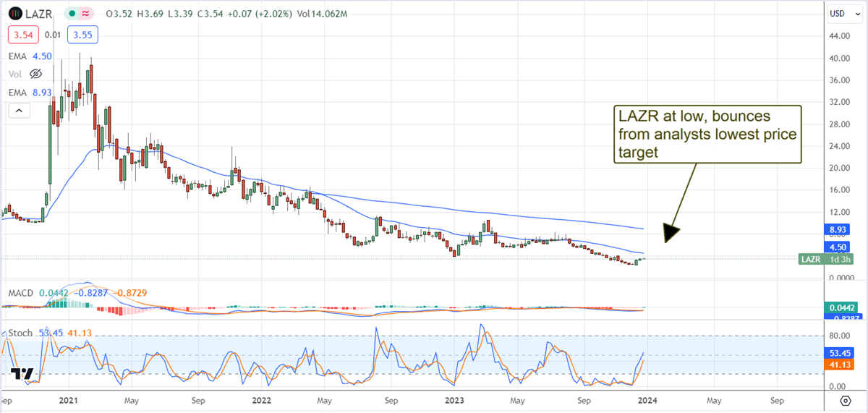This screenshot has height=413, width=868.
Task: Select the MACD indicator pane label
Action: (x=20, y=293)
